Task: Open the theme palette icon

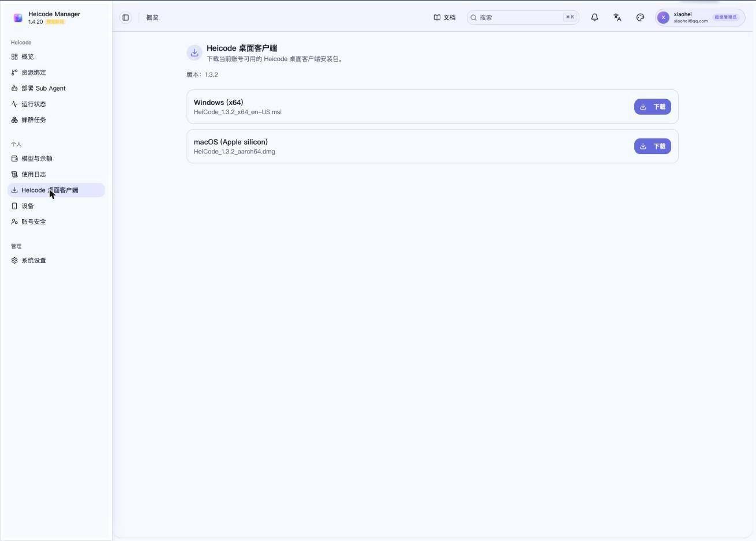Action: 640,17
